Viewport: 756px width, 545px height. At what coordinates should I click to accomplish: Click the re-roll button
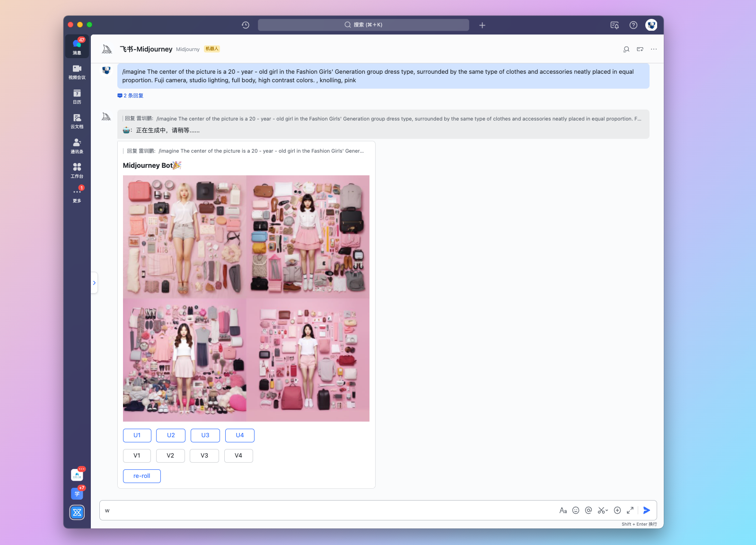[142, 476]
